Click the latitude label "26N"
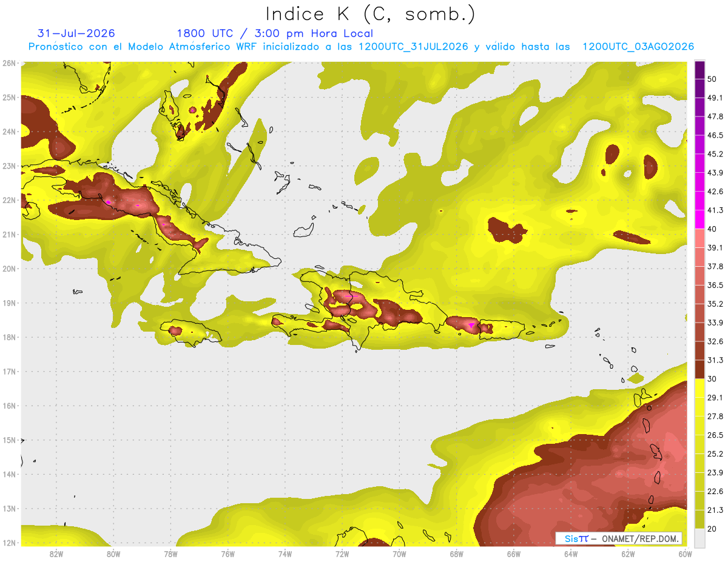This screenshot has height=562, width=728. tap(9, 63)
